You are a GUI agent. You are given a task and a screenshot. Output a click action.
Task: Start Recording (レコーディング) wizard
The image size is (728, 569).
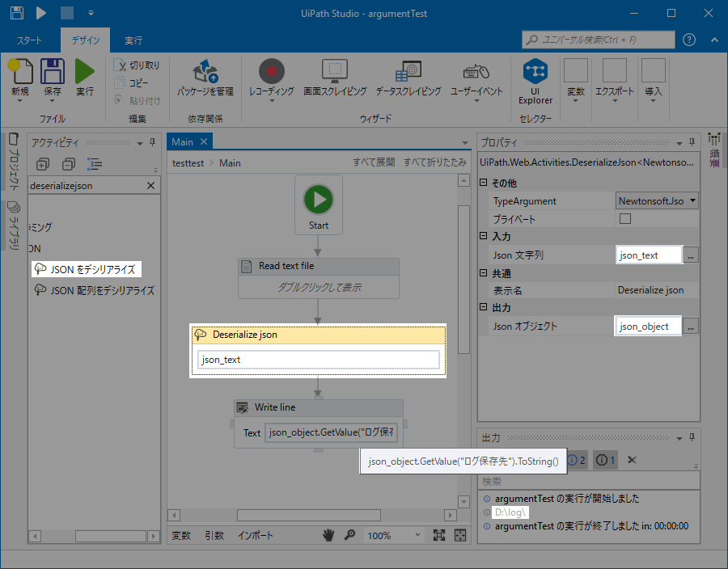[x=272, y=79]
